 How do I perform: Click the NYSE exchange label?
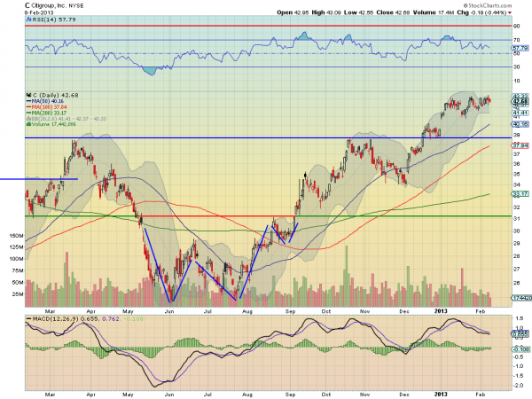76,6
